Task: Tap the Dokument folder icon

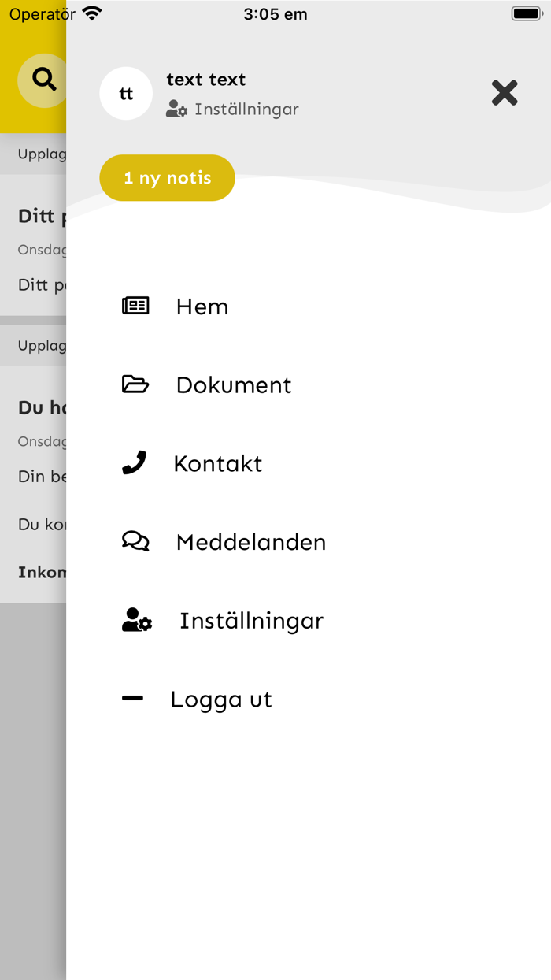Action: 135,384
